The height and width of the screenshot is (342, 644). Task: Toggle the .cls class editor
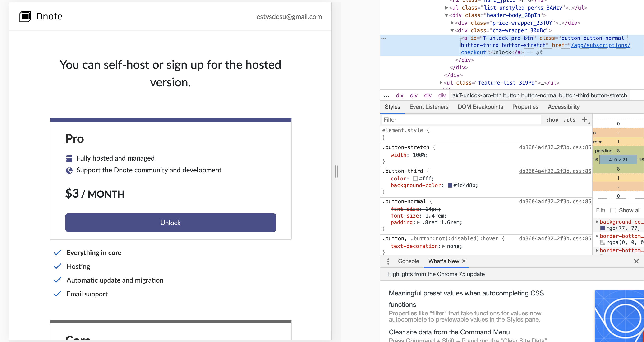[570, 120]
